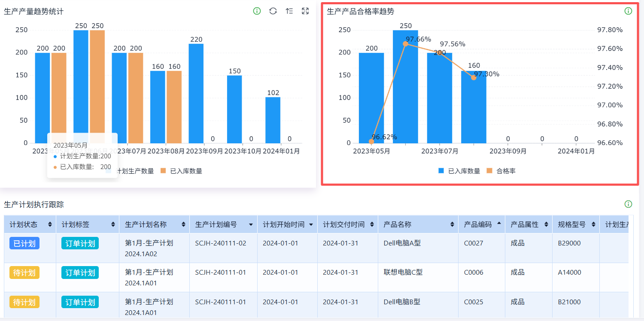Screen dimensions: 644x321
Task: Toggle 已入库数量 legend in production chart
Action: 181,171
